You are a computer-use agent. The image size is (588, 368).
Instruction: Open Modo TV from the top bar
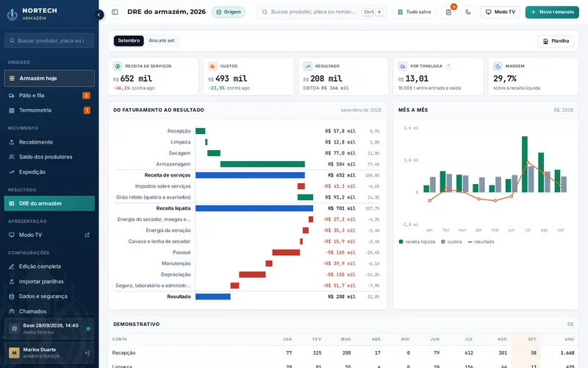501,12
